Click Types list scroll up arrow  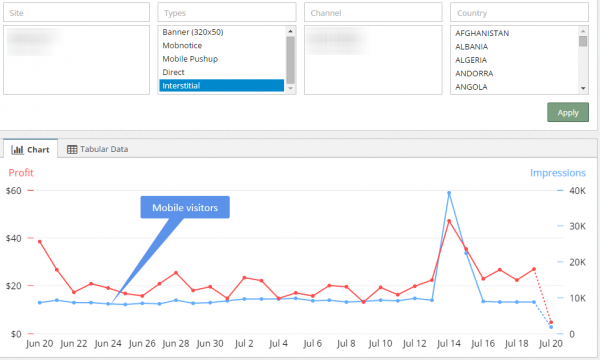click(290, 31)
